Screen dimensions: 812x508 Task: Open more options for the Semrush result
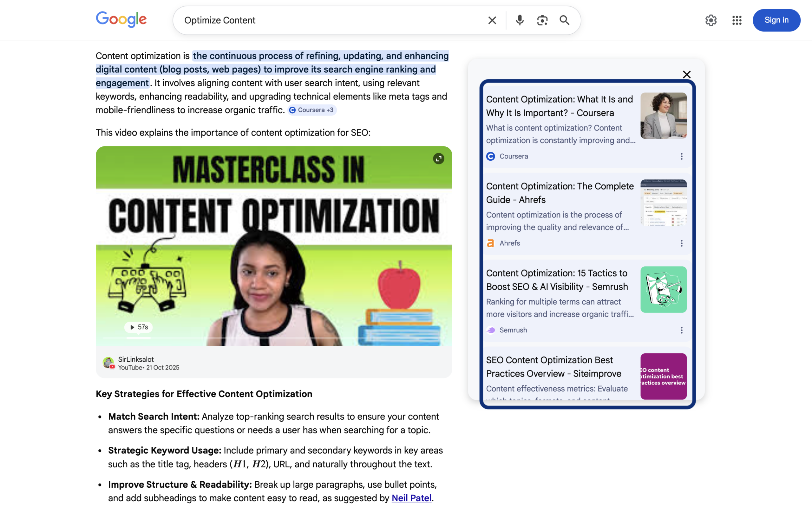[x=681, y=330]
